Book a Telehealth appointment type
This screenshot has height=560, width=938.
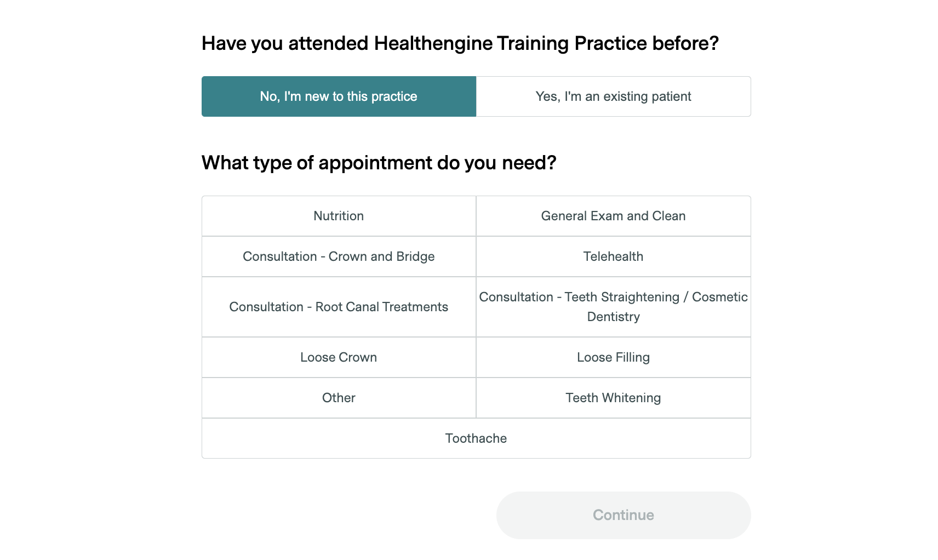613,256
